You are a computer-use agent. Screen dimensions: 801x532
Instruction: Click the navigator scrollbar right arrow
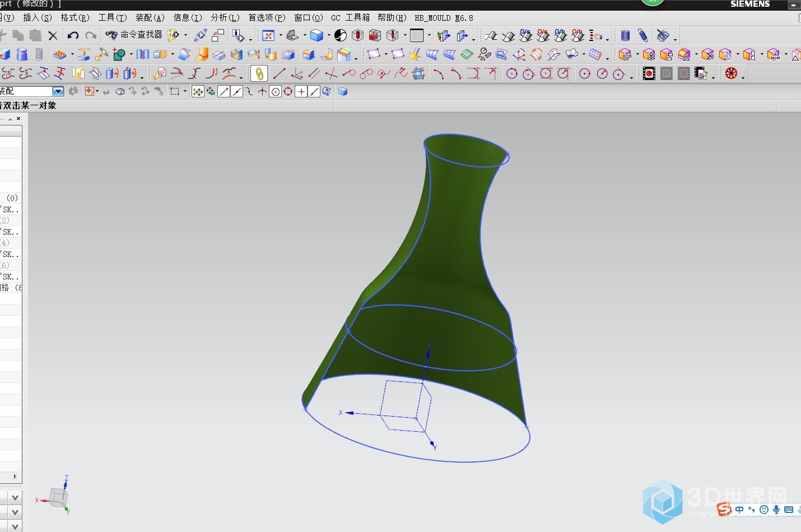click(x=15, y=477)
